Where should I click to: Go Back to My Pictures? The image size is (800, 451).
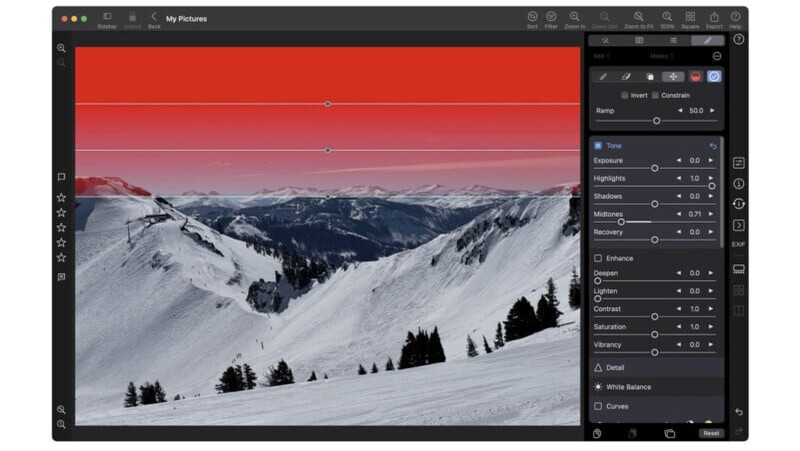154,19
